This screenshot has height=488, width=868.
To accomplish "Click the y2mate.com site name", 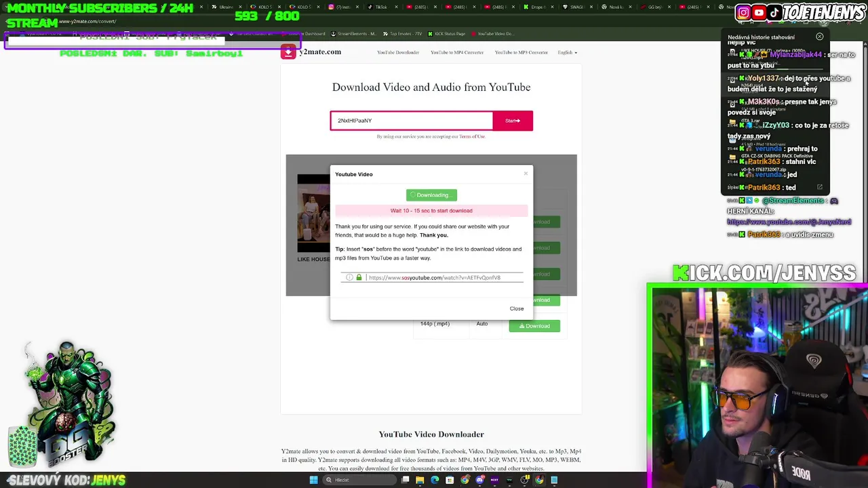I will [x=320, y=52].
